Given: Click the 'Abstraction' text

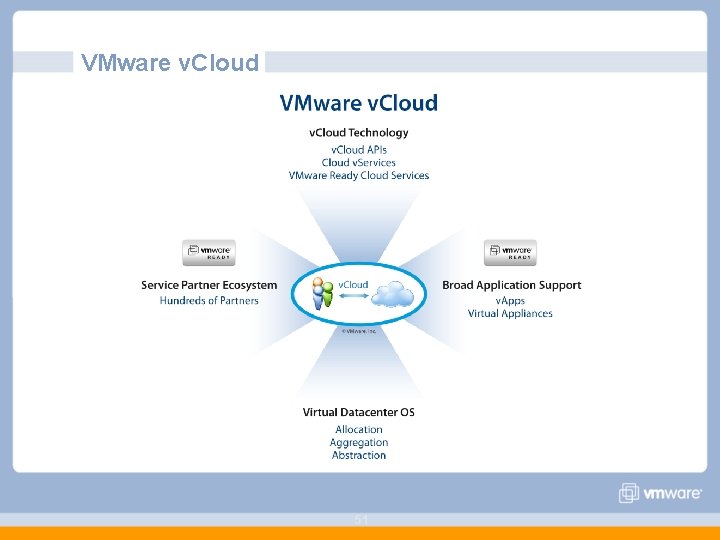Looking at the screenshot, I should 359,456.
